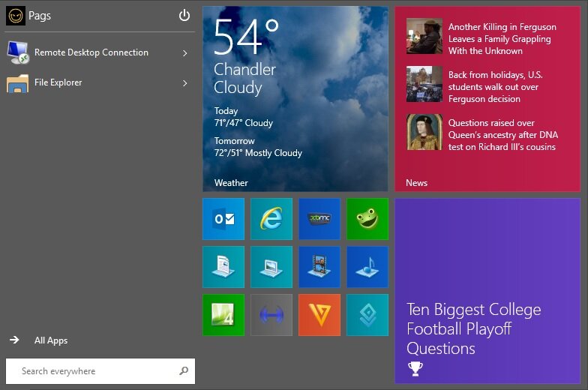Click the green frog app tile

[x=367, y=219]
